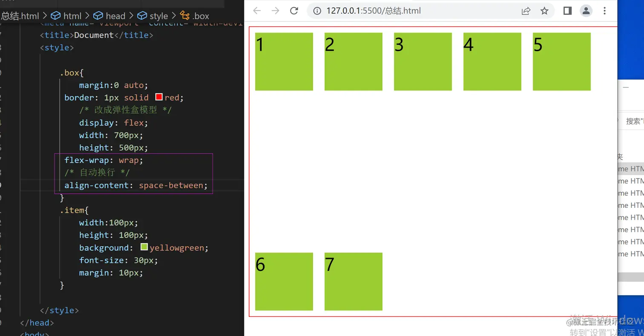This screenshot has height=336, width=644.
Task: Select the html breadcrumb item
Action: [x=67, y=16]
